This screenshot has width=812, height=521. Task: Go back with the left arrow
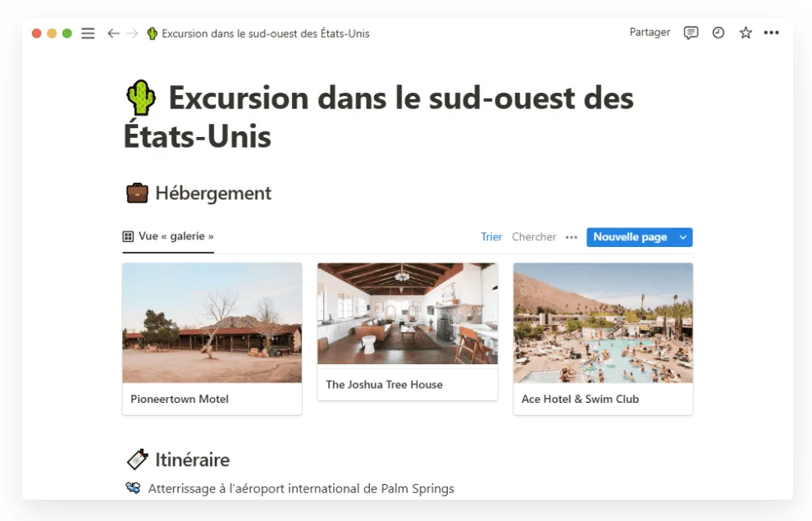pyautogui.click(x=113, y=34)
